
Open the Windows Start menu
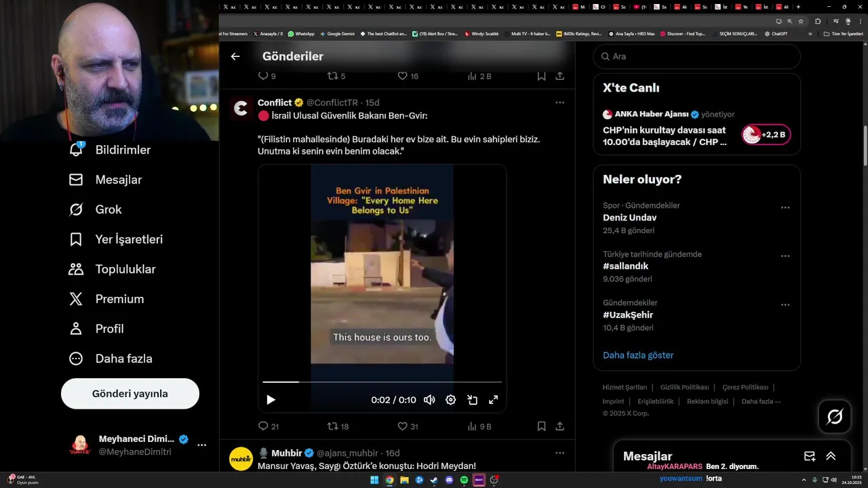tap(374, 480)
